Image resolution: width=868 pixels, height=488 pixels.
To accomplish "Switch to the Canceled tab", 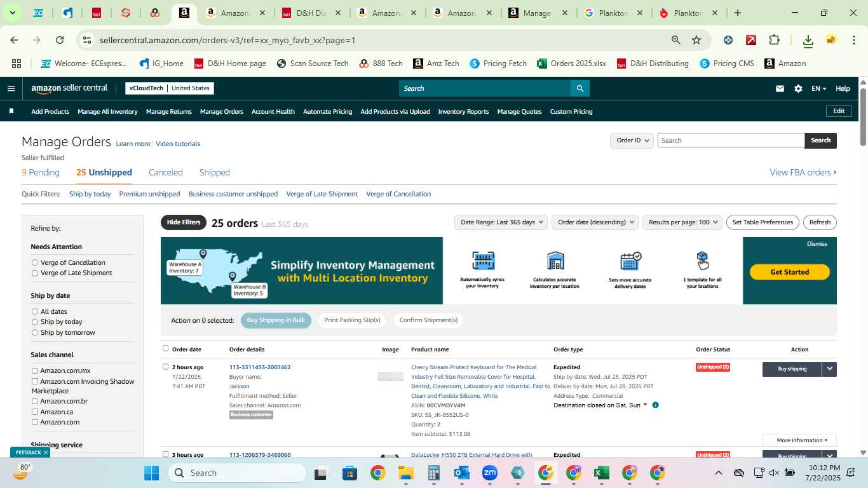I will click(166, 172).
